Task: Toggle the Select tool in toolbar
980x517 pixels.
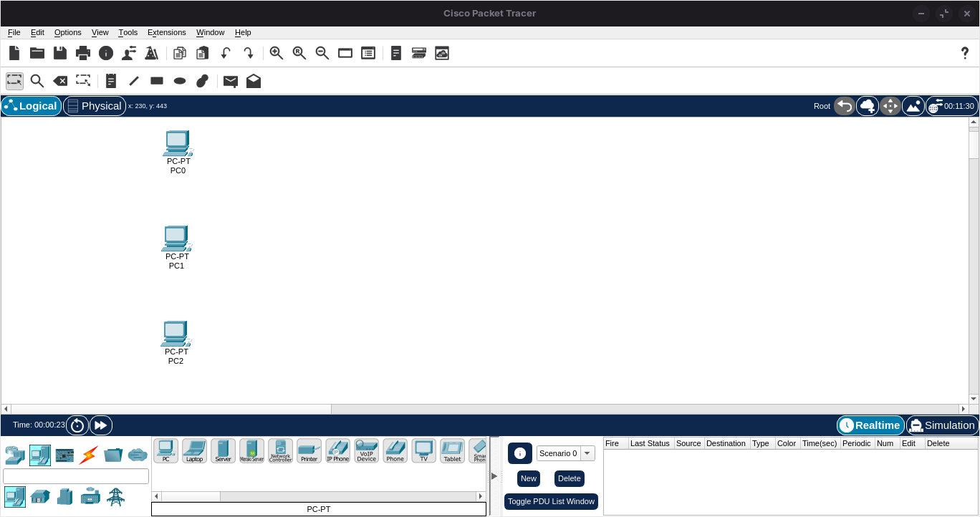Action: pyautogui.click(x=14, y=81)
